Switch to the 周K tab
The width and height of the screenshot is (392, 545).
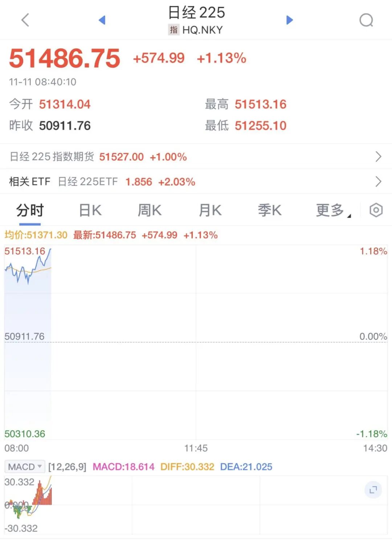pyautogui.click(x=150, y=210)
